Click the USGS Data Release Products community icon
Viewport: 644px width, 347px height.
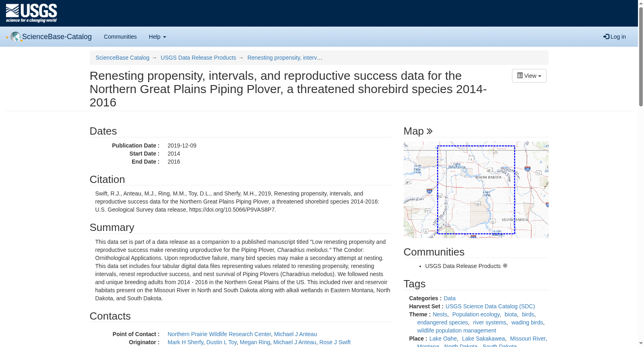[505, 266]
